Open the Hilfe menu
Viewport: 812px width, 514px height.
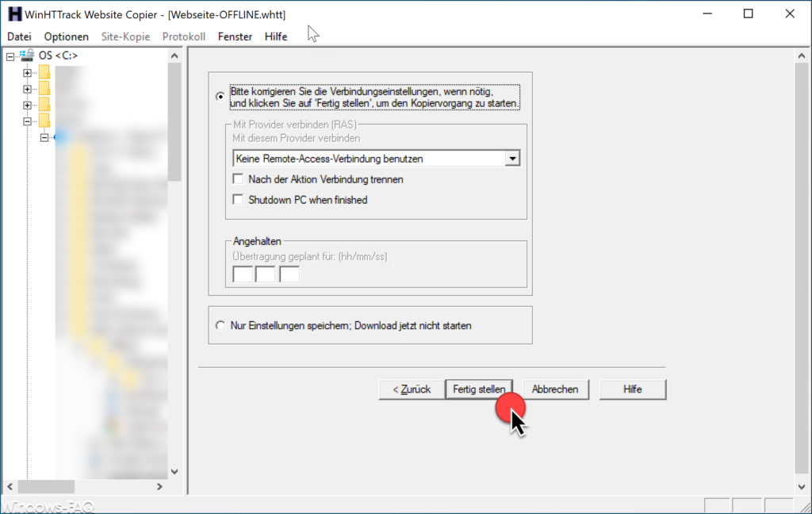(276, 36)
